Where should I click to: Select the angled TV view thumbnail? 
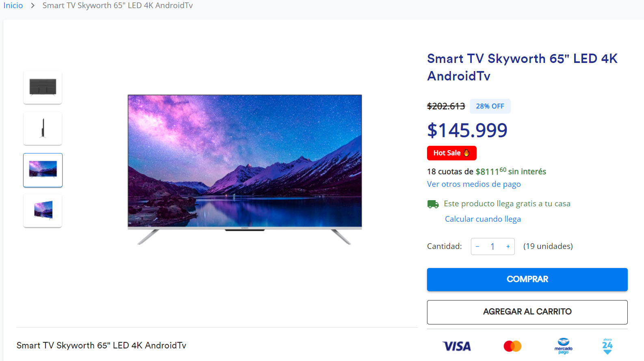(43, 210)
